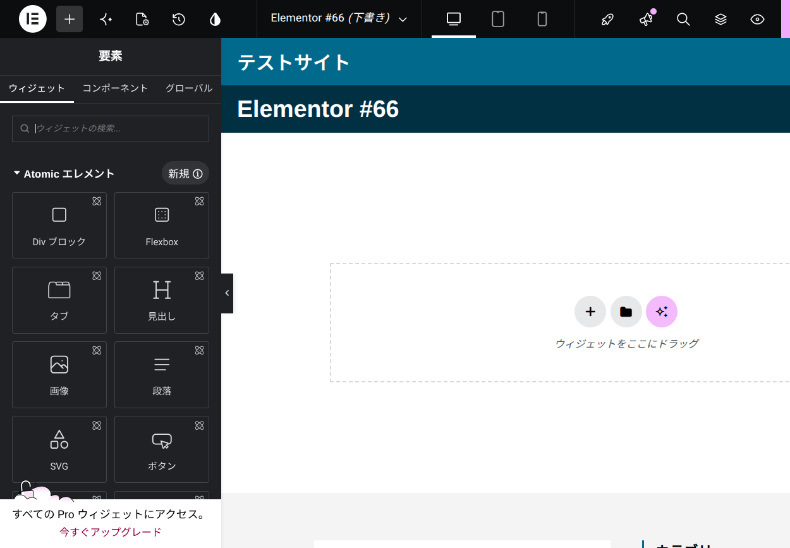Click atomic badge on ボタン card

point(200,426)
